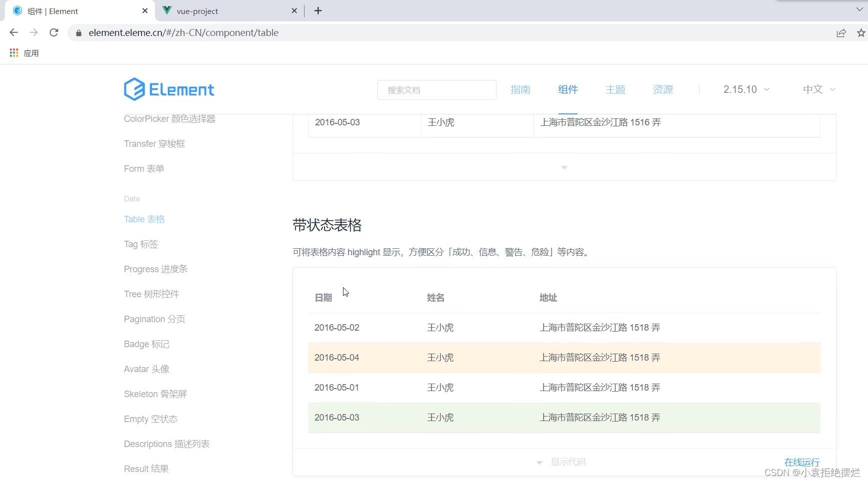The height and width of the screenshot is (482, 868).
Task: Click address cell in the 2016-05-01 row
Action: coord(599,388)
